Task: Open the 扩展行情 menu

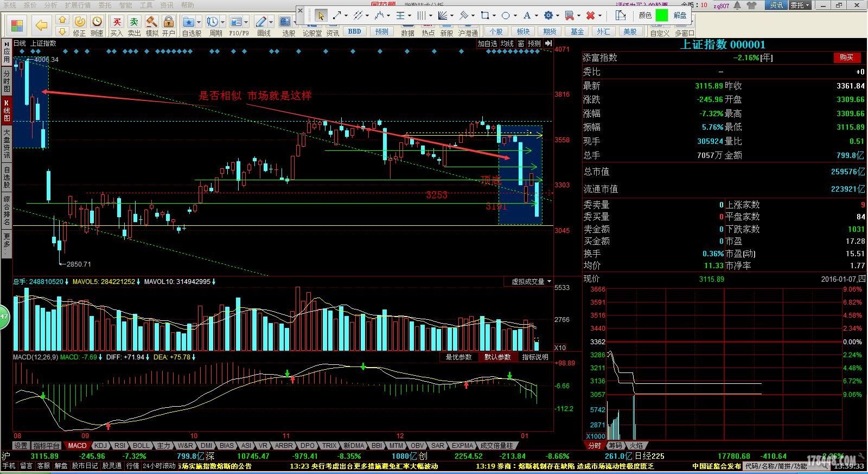Action: point(78,5)
